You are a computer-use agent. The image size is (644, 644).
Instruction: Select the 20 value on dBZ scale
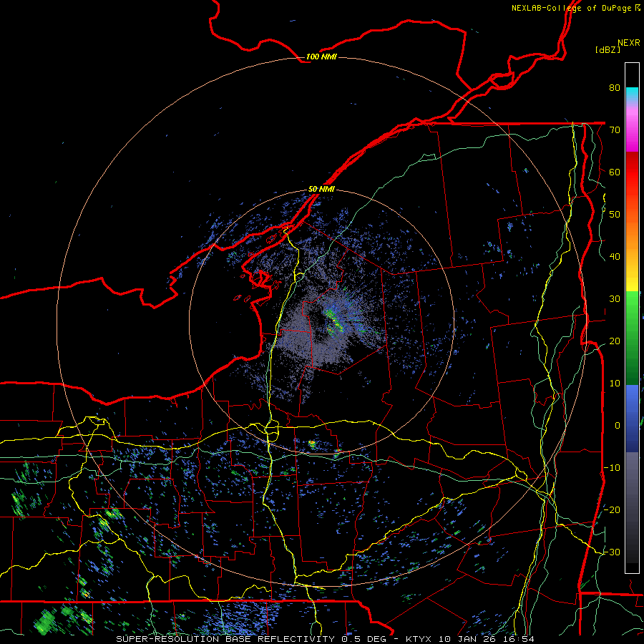pos(615,341)
